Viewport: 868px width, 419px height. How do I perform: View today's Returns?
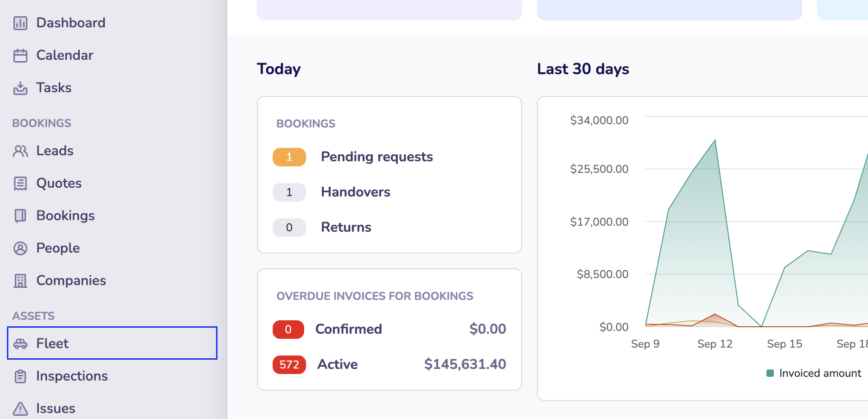click(346, 227)
